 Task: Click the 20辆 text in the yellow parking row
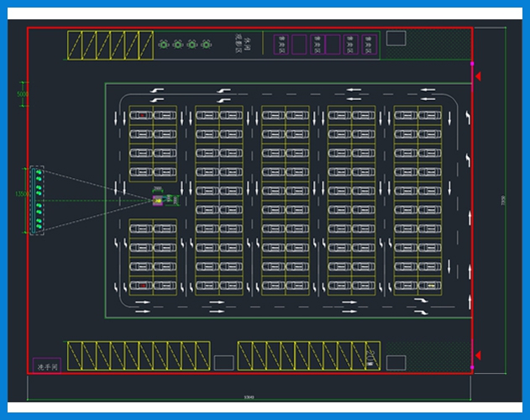click(x=370, y=358)
